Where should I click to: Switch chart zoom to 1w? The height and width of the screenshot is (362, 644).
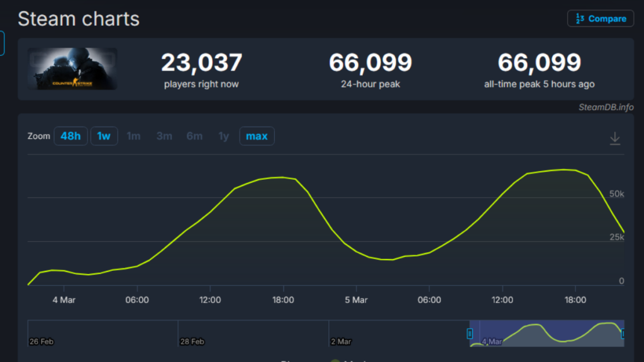click(x=104, y=136)
